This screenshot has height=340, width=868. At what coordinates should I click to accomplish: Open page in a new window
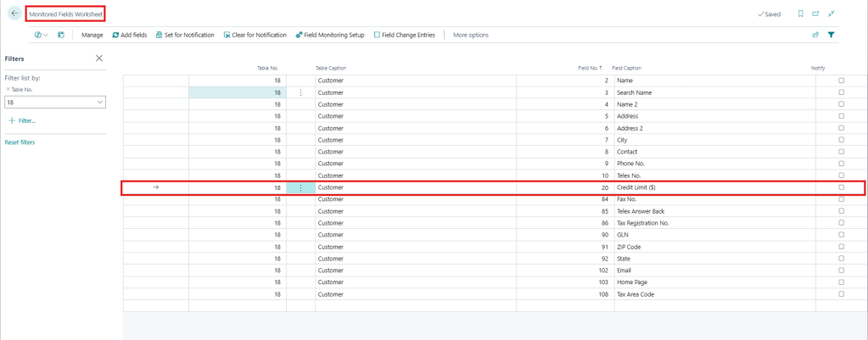click(x=815, y=14)
